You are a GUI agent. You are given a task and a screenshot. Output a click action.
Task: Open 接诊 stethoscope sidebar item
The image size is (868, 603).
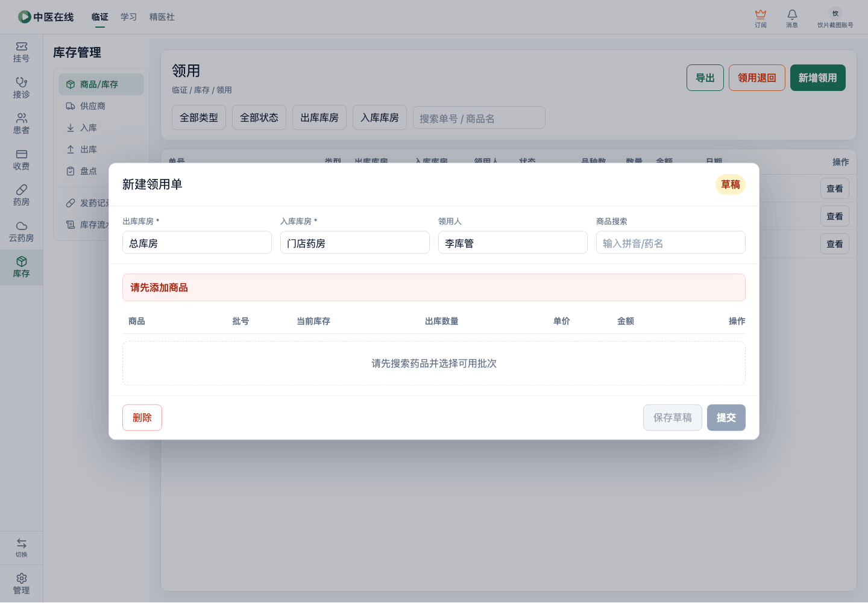22,88
